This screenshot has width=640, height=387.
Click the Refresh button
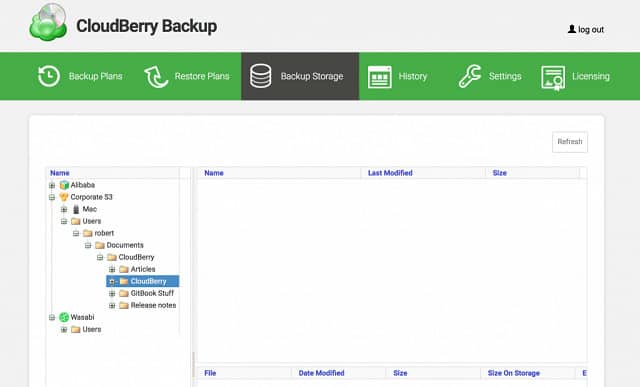click(570, 142)
